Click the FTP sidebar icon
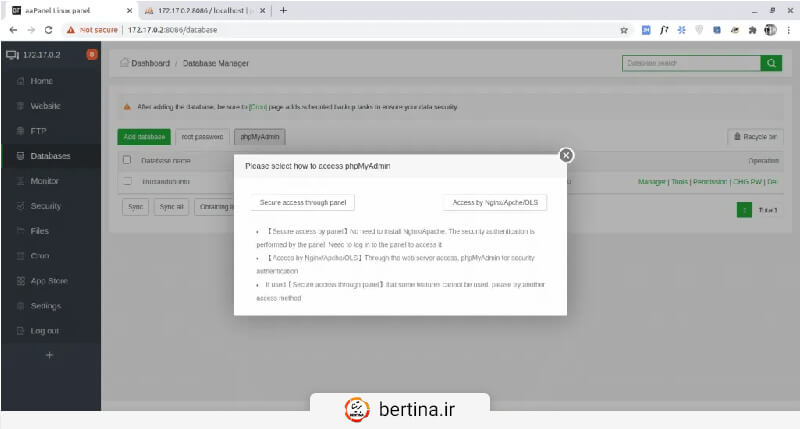This screenshot has height=429, width=800. click(x=20, y=131)
